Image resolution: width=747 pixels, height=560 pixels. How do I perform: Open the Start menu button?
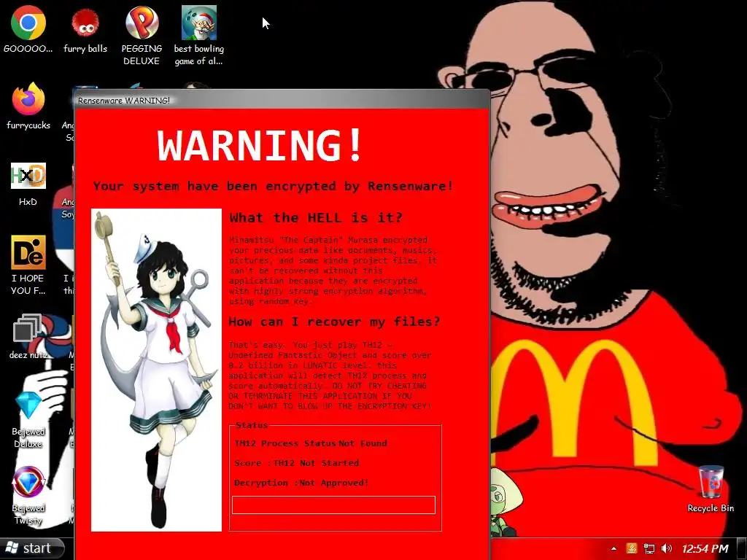[x=32, y=548]
